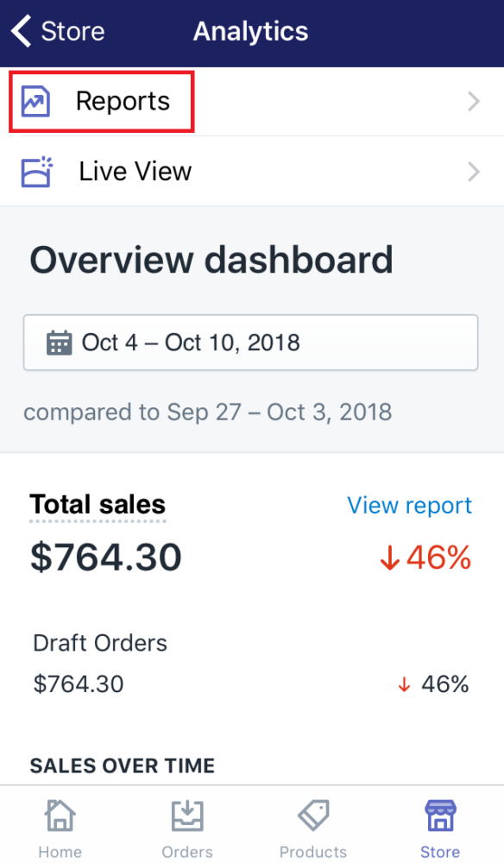
Task: Open Live View using its chevron
Action: 473,171
